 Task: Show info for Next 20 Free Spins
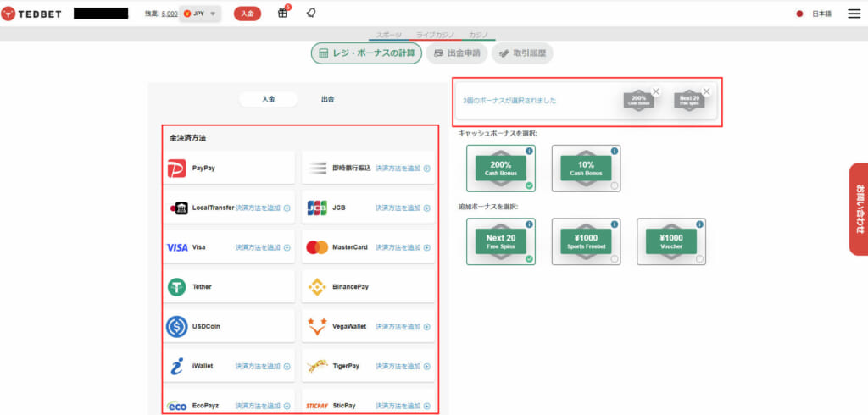(x=529, y=224)
